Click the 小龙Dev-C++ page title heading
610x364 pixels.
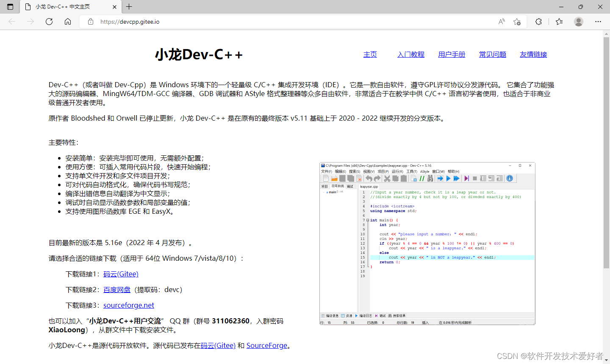pos(199,55)
